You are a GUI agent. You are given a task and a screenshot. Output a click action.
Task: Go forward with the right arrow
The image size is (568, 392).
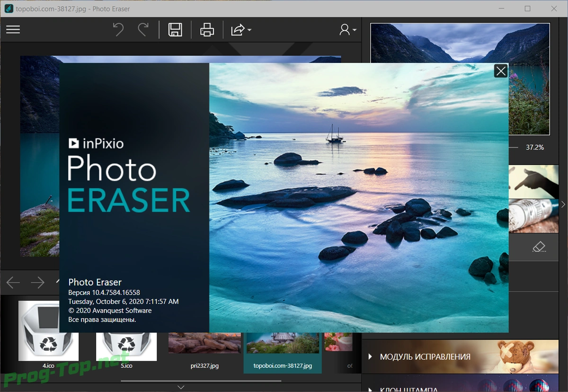point(37,283)
